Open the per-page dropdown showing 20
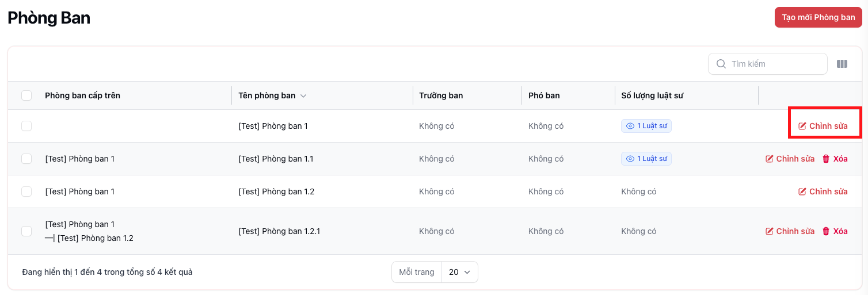This screenshot has height=295, width=868. 459,272
